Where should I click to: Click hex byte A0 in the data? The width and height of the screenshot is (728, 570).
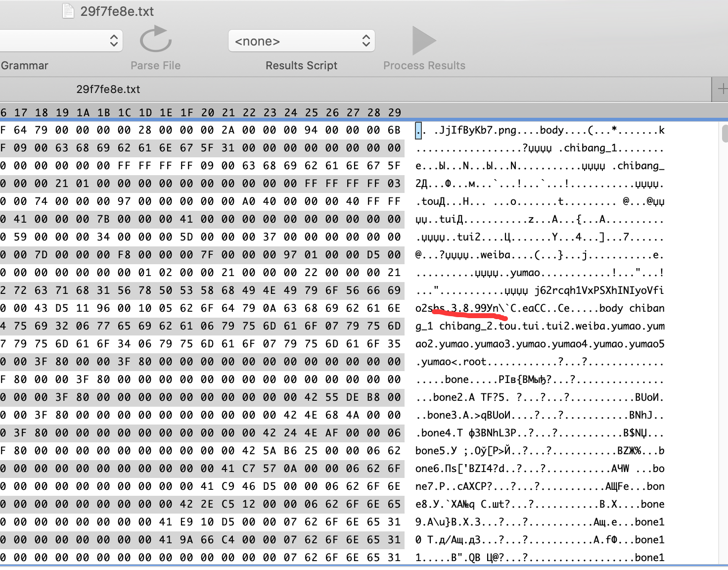249,201
